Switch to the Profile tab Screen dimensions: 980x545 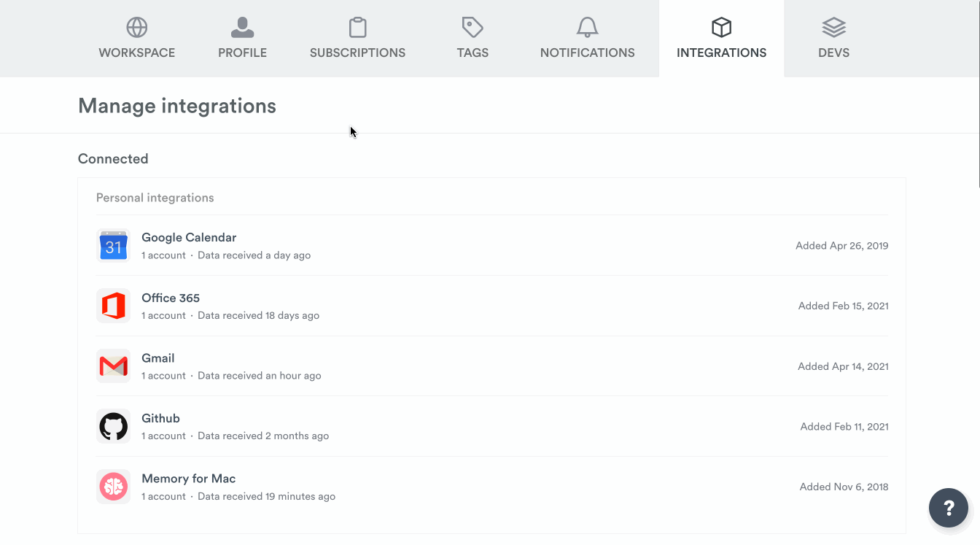click(242, 39)
